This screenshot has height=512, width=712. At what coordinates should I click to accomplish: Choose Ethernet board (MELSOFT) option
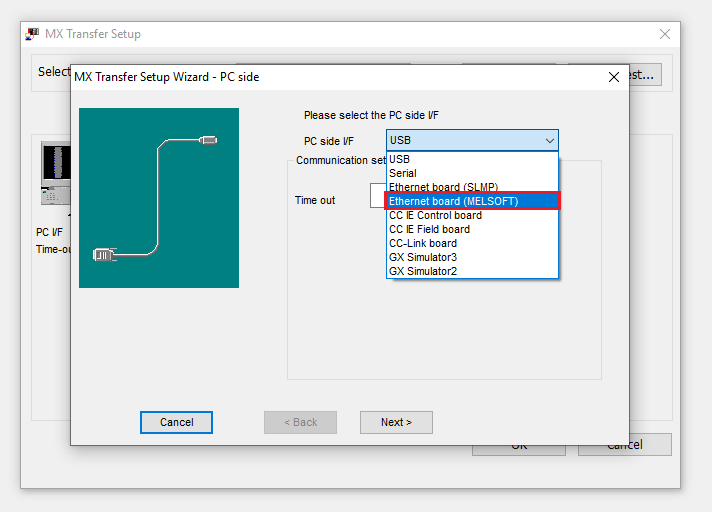[x=472, y=201]
